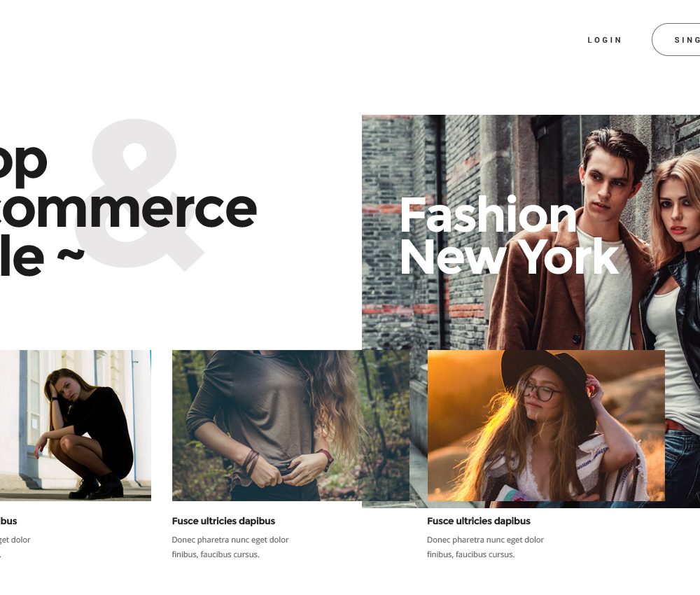Click the cut-off title under the crouching woman photo
The width and height of the screenshot is (700, 595).
pyautogui.click(x=8, y=521)
